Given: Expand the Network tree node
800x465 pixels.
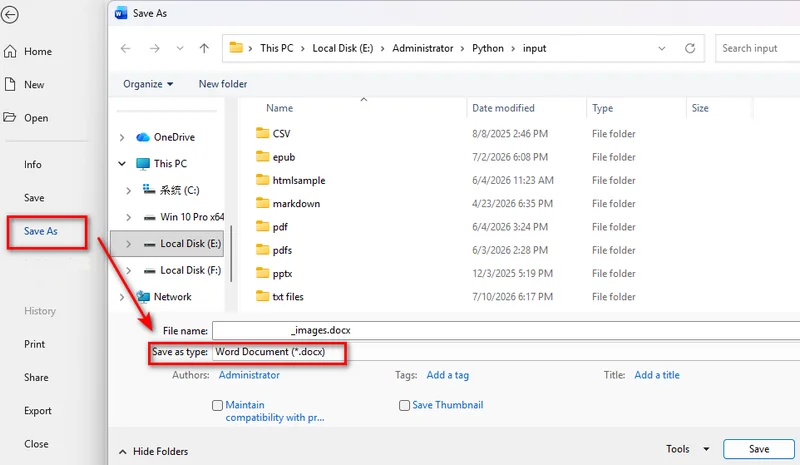Looking at the screenshot, I should point(121,297).
